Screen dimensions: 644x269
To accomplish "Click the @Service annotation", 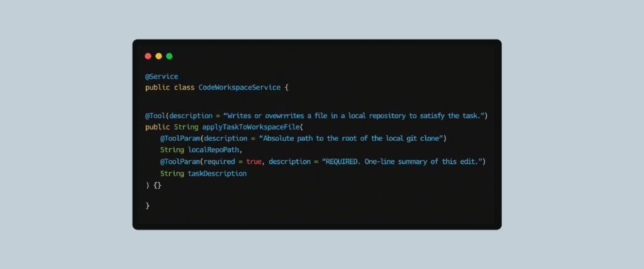I will [x=162, y=77].
